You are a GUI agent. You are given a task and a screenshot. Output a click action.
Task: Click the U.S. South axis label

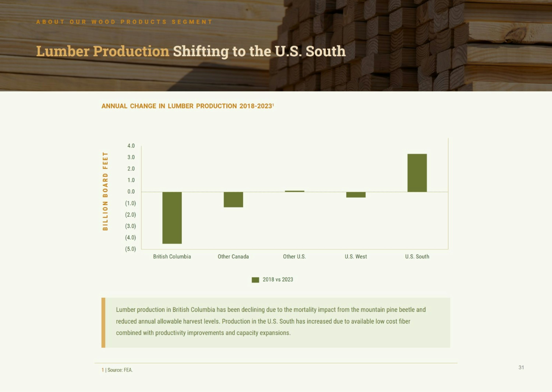click(417, 257)
